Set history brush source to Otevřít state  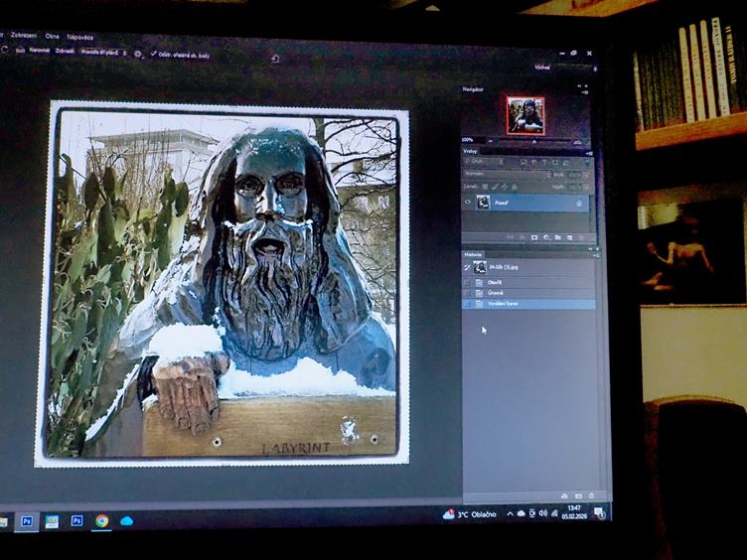tap(468, 281)
